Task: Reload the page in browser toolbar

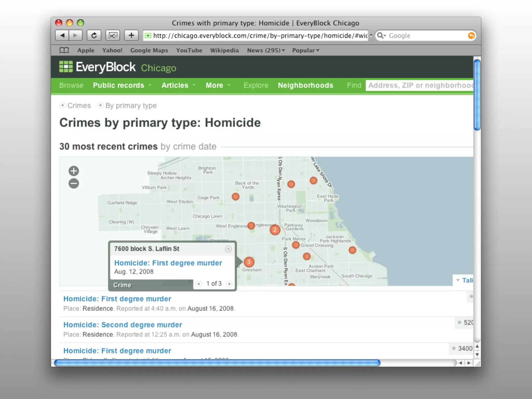Action: click(94, 35)
